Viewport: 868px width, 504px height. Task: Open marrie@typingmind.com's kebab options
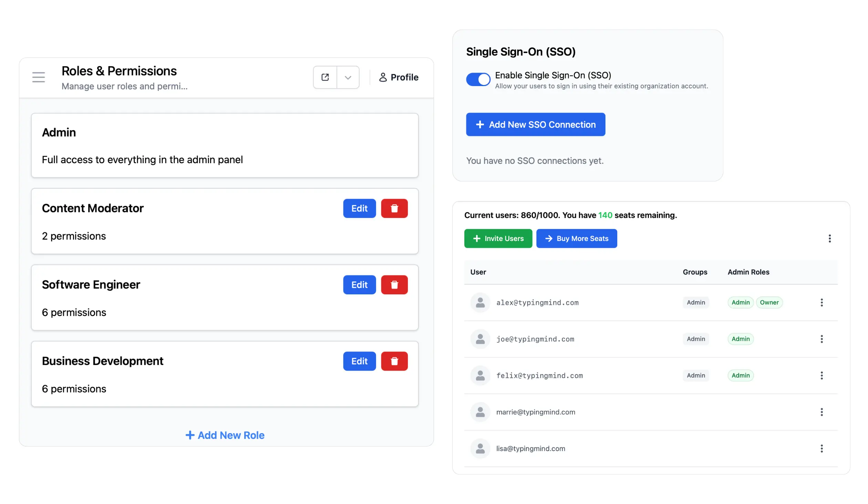(x=822, y=412)
